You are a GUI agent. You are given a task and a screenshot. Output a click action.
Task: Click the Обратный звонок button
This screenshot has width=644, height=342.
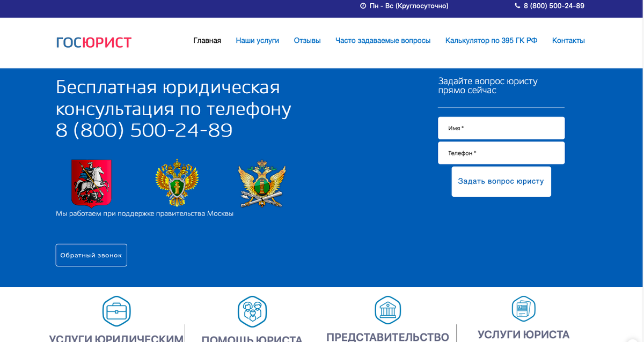pos(91,255)
